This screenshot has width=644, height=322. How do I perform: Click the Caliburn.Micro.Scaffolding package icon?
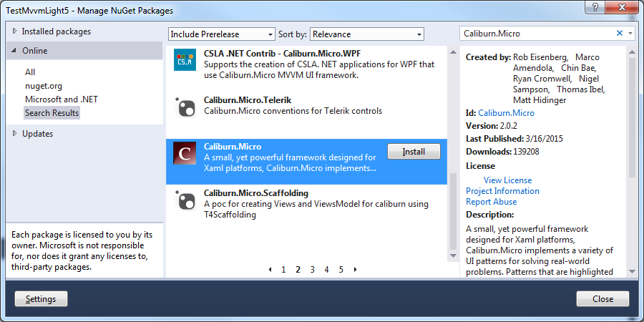(x=185, y=200)
